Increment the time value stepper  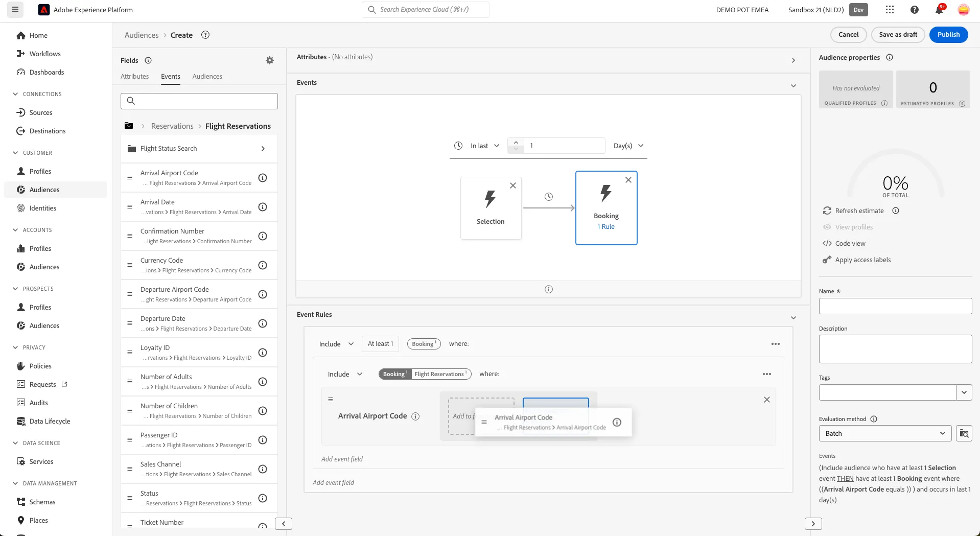pyautogui.click(x=516, y=143)
